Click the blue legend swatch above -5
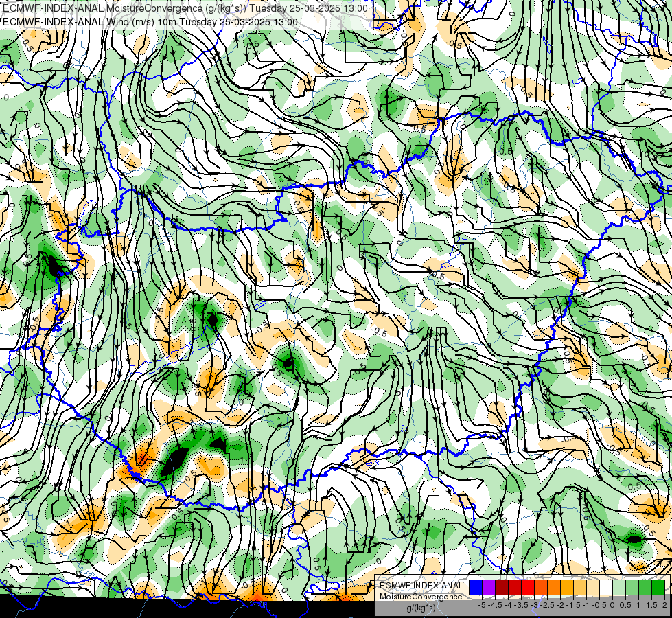672x618 pixels. 476,587
